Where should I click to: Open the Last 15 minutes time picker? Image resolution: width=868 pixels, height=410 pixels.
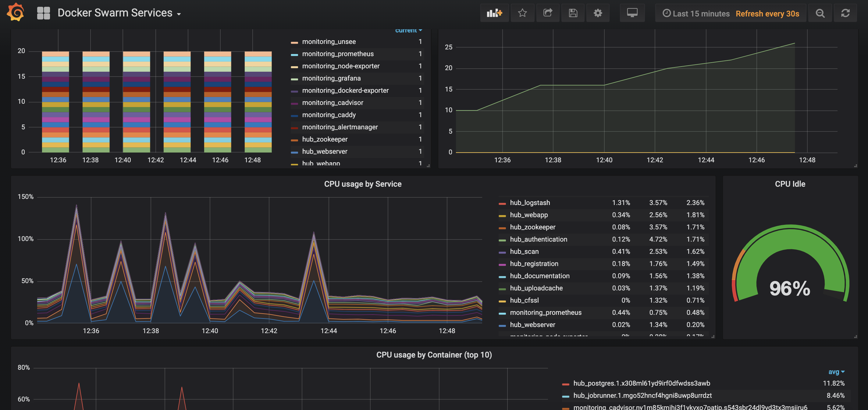click(701, 13)
